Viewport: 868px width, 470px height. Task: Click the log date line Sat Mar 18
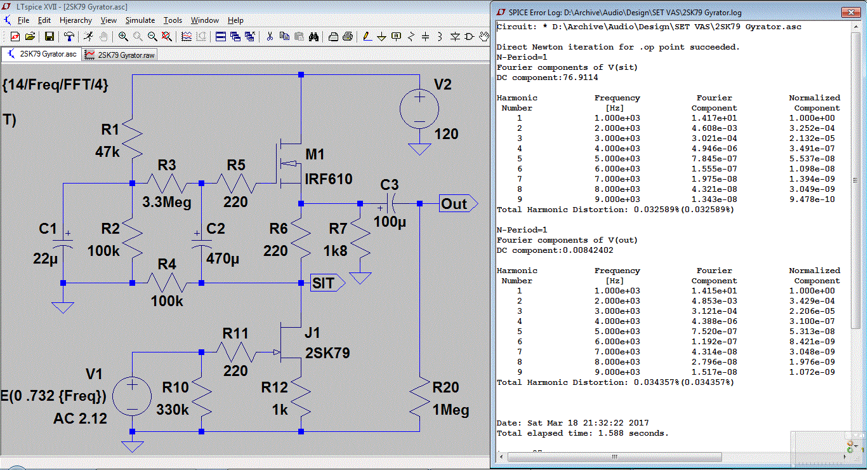(572, 423)
